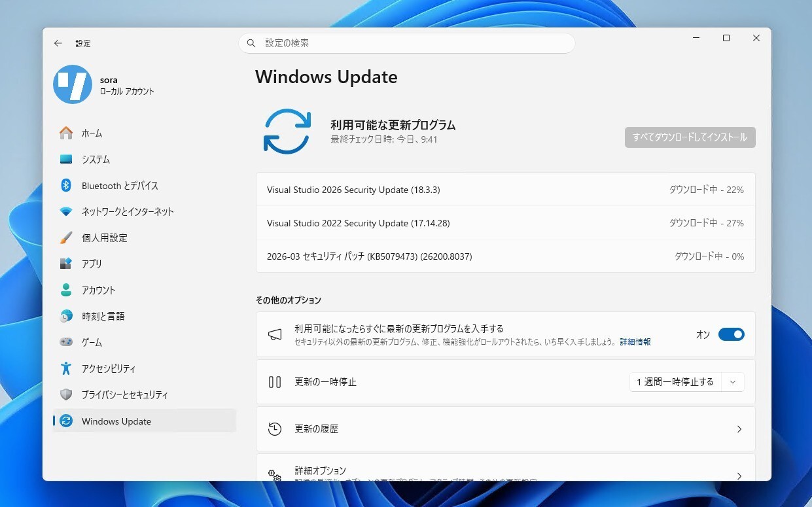Image resolution: width=812 pixels, height=507 pixels.
Task: Click in the settings search field
Action: point(412,43)
